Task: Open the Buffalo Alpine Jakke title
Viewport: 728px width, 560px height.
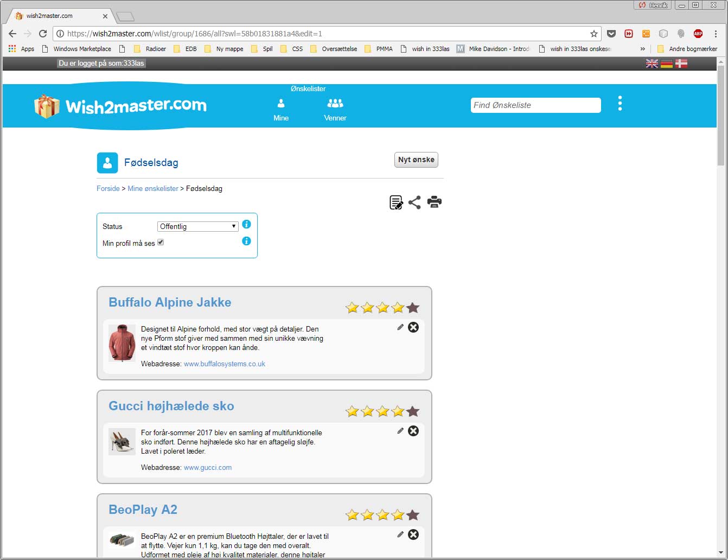Action: pyautogui.click(x=170, y=302)
